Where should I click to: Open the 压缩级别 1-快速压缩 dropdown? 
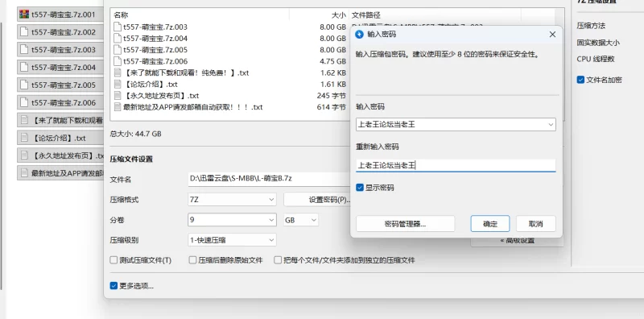click(x=232, y=240)
